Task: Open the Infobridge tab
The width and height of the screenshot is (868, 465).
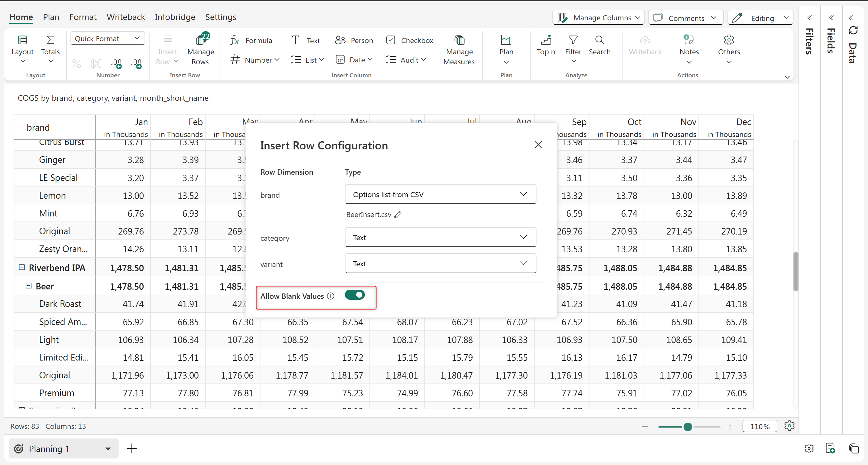Action: (174, 17)
